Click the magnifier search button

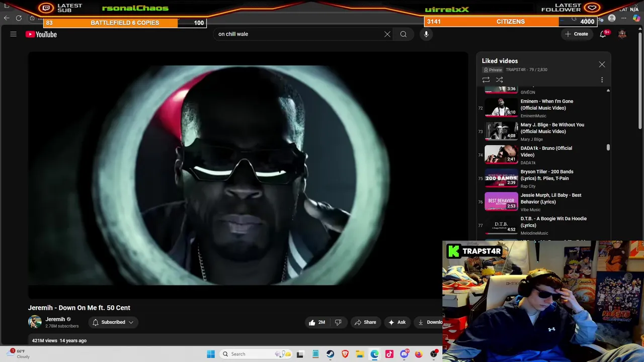[404, 34]
